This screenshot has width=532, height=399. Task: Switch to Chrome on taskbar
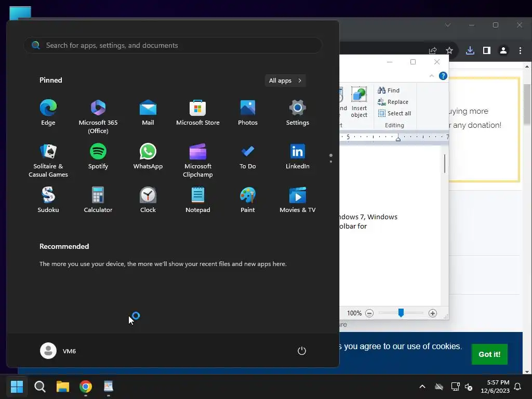(86, 387)
